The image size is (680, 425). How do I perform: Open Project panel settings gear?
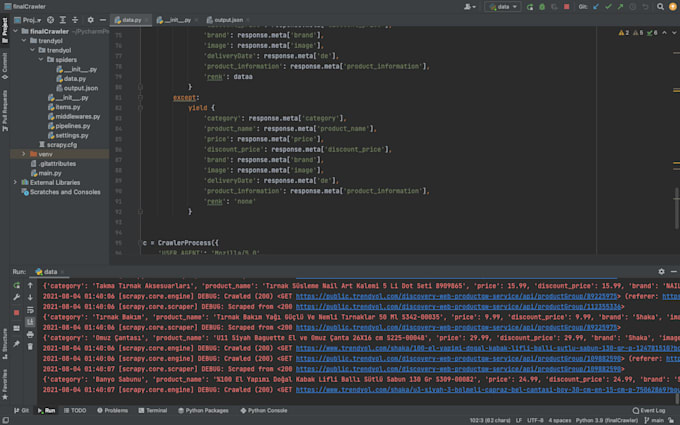tap(90, 20)
